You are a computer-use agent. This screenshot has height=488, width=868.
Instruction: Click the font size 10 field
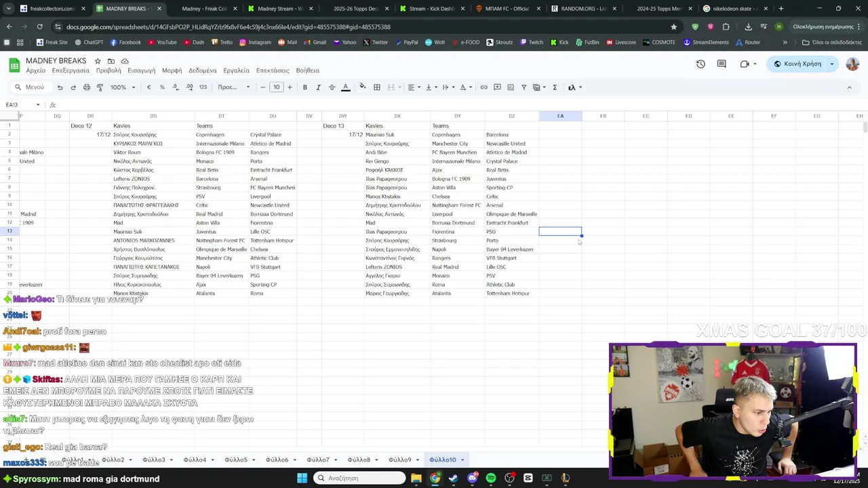[x=277, y=87]
